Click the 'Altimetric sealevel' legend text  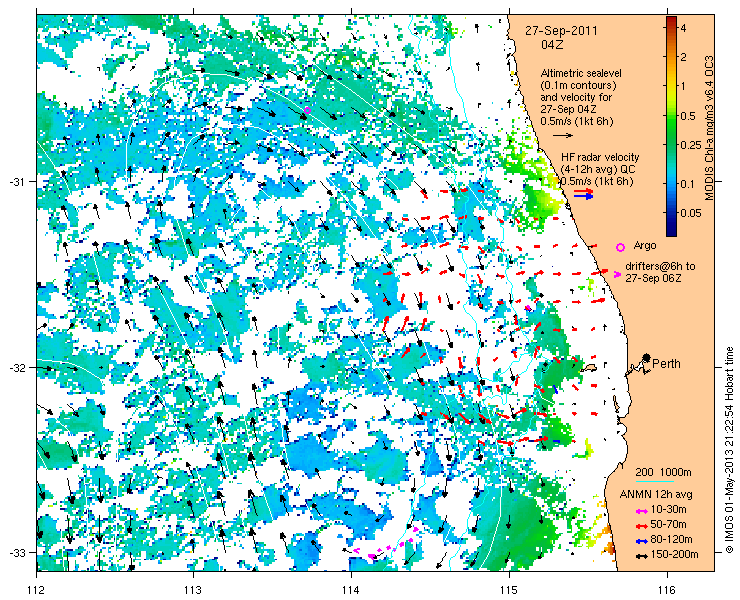[581, 74]
